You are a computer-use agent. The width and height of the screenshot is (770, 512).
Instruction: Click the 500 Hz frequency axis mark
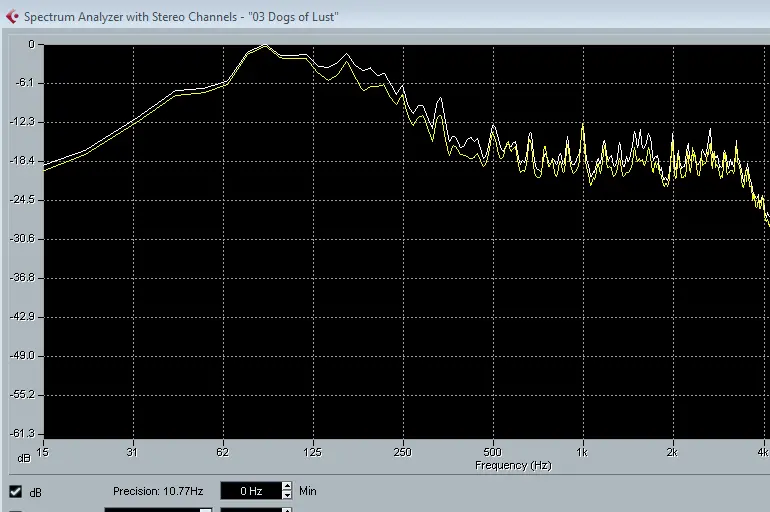tap(492, 452)
